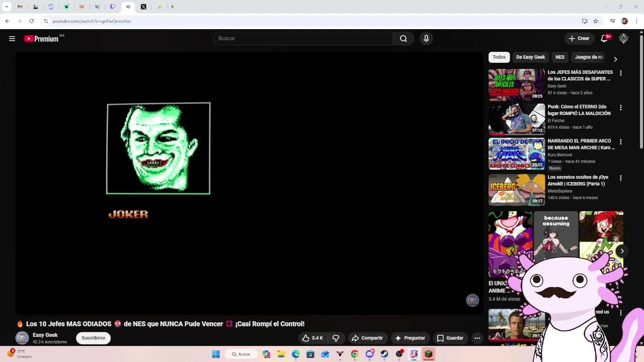The width and height of the screenshot is (644, 362).
Task: Open the Crear create button
Action: coord(579,38)
